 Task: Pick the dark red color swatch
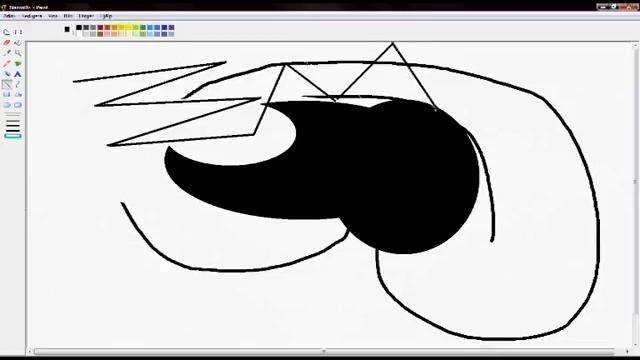click(x=100, y=28)
